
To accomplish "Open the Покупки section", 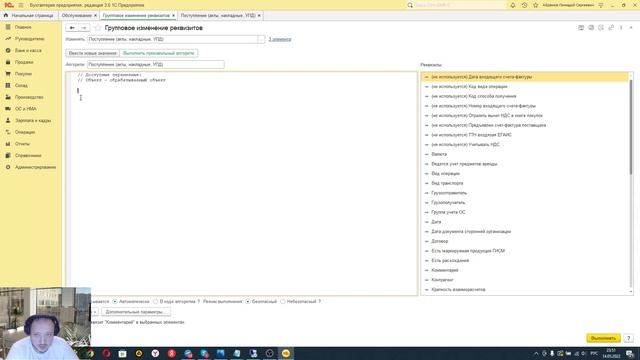I will (x=23, y=74).
